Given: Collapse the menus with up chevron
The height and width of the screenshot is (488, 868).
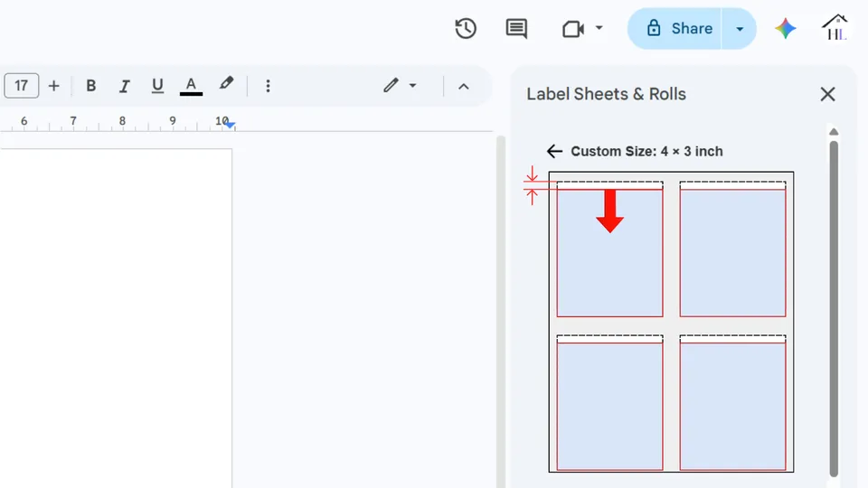Looking at the screenshot, I should 463,87.
